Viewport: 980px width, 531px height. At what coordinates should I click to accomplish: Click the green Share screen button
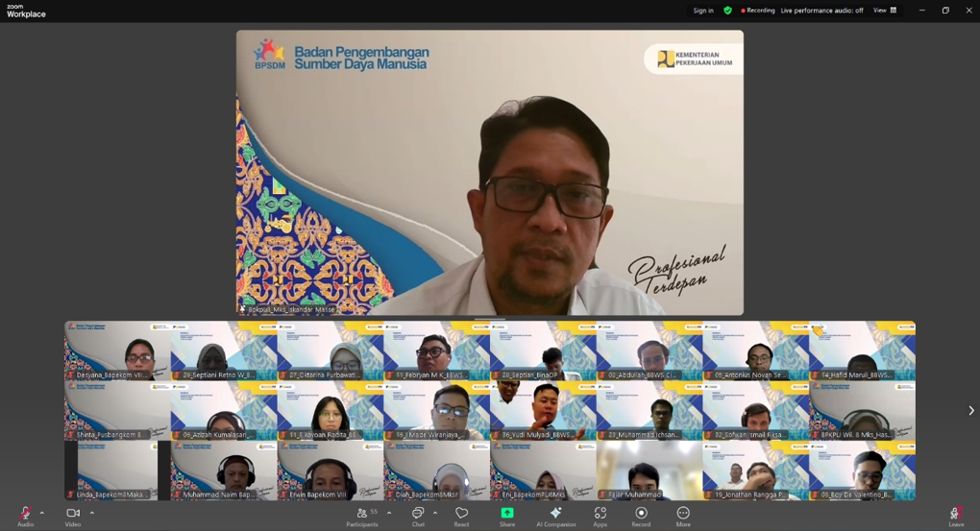(x=507, y=516)
